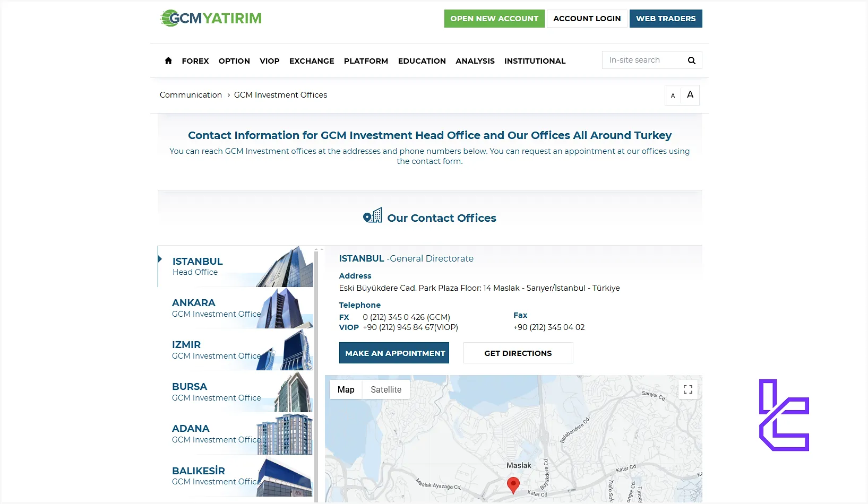Screen dimensions: 868x504
Task: Click the Communication breadcrumb link
Action: [191, 95]
